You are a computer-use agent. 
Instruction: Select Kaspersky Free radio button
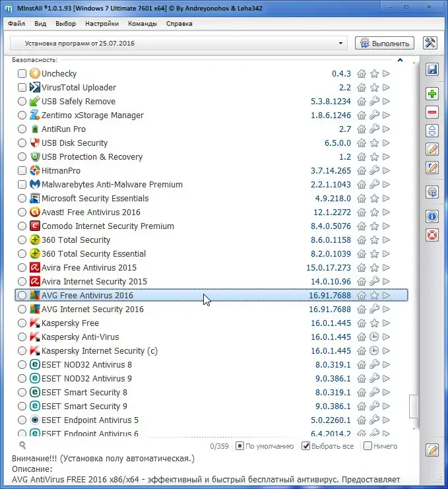pyautogui.click(x=22, y=323)
